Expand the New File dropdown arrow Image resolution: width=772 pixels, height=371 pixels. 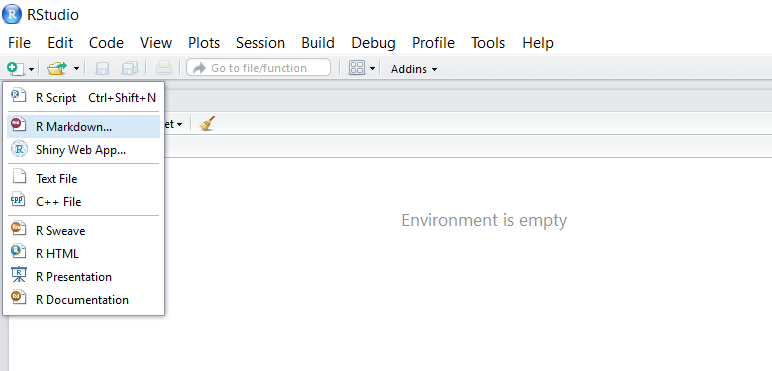coord(31,69)
